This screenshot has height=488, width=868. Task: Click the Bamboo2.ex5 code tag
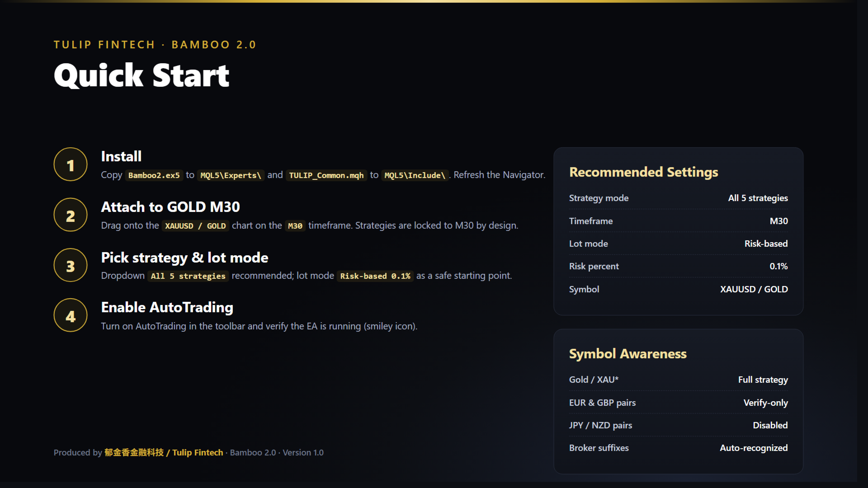(154, 175)
